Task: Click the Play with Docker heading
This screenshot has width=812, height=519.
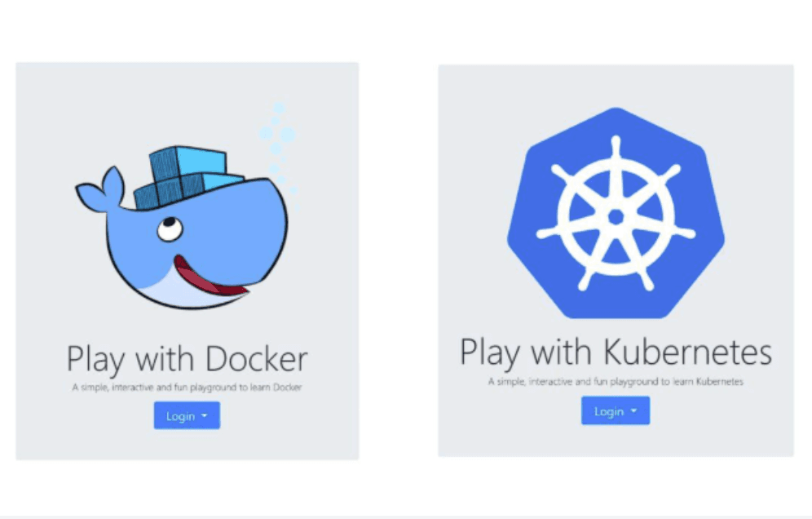Action: [x=187, y=358]
